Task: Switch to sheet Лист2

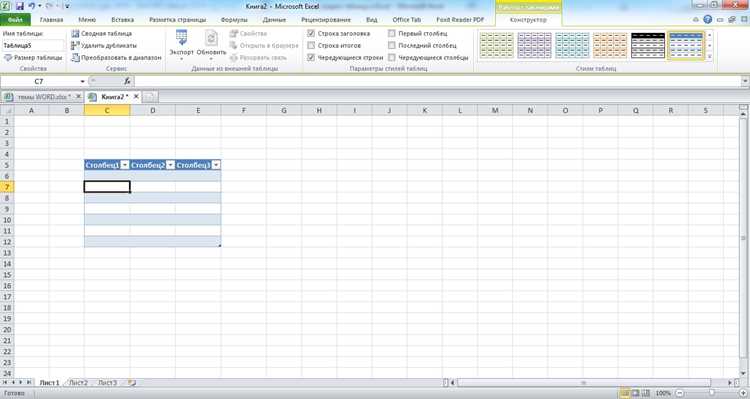Action: (78, 383)
